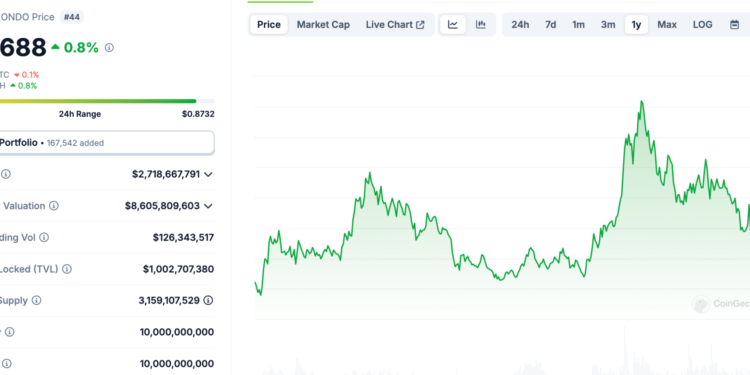This screenshot has width=750, height=375.
Task: Select the 24h time range
Action: click(520, 24)
